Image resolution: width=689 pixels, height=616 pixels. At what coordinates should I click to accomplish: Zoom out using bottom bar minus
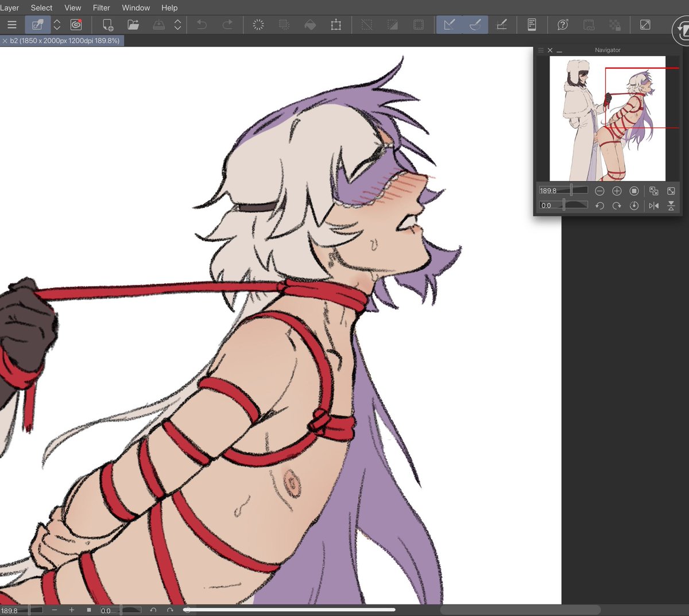tap(55, 610)
